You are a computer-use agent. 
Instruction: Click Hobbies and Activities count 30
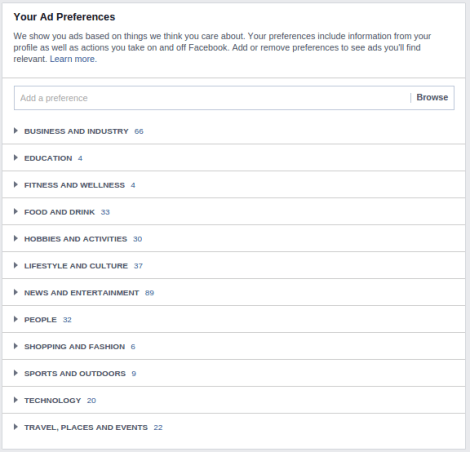point(137,239)
